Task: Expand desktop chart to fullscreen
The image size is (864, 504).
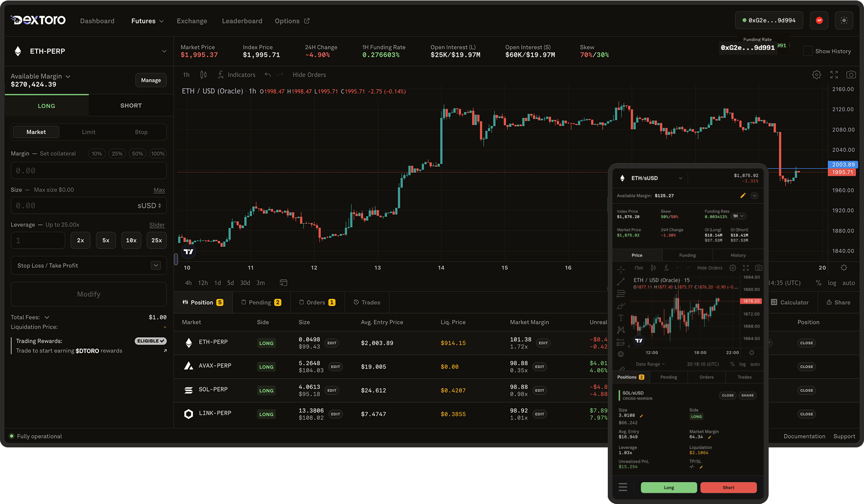Action: tap(834, 75)
